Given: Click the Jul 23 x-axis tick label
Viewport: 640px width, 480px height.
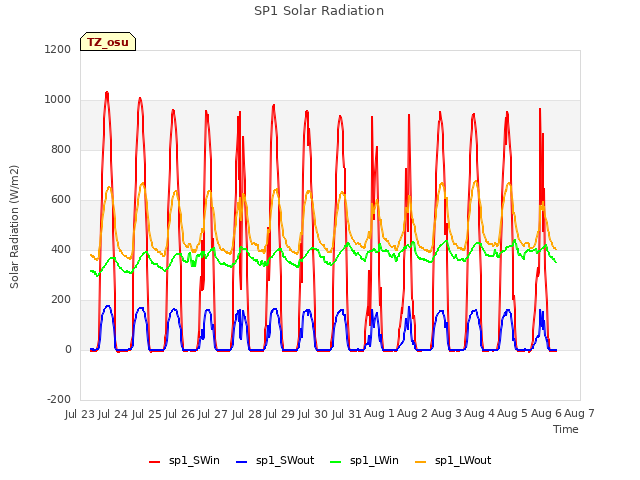Looking at the screenshot, I should click(80, 414).
